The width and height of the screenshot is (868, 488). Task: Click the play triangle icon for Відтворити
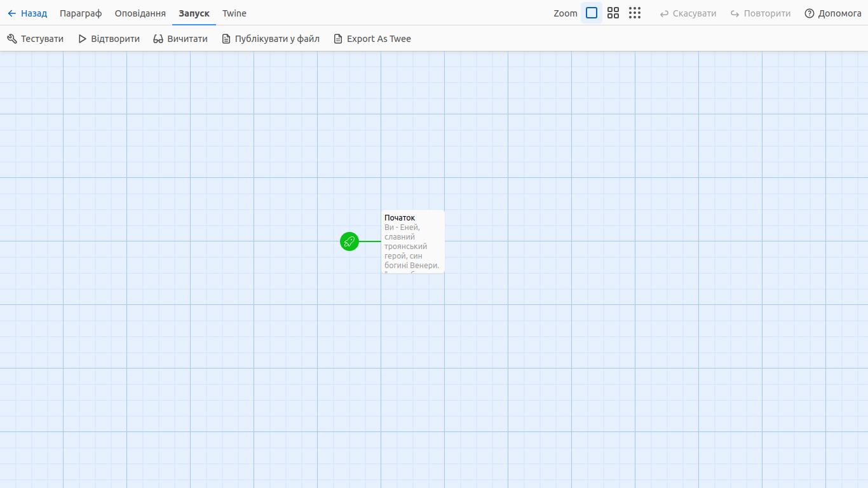[x=83, y=39]
